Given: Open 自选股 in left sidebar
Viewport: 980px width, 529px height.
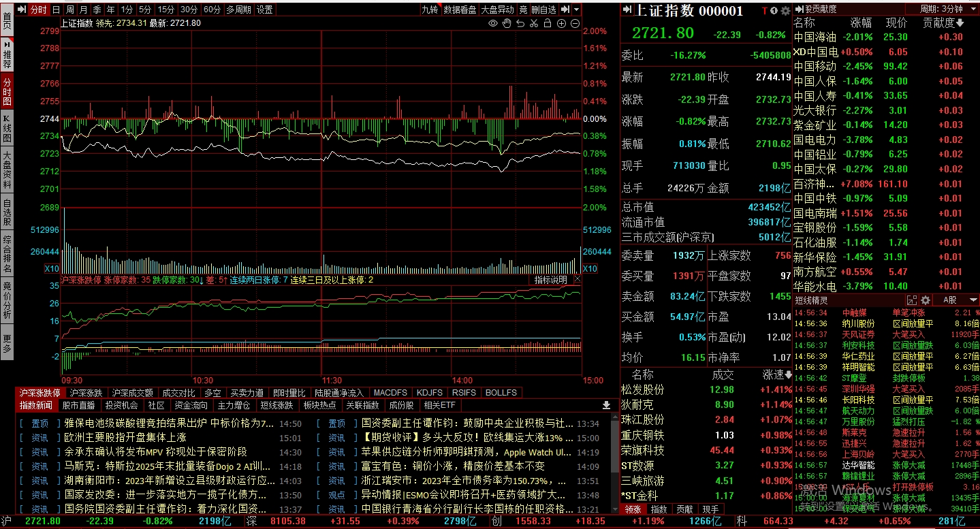Looking at the screenshot, I should pyautogui.click(x=7, y=210).
